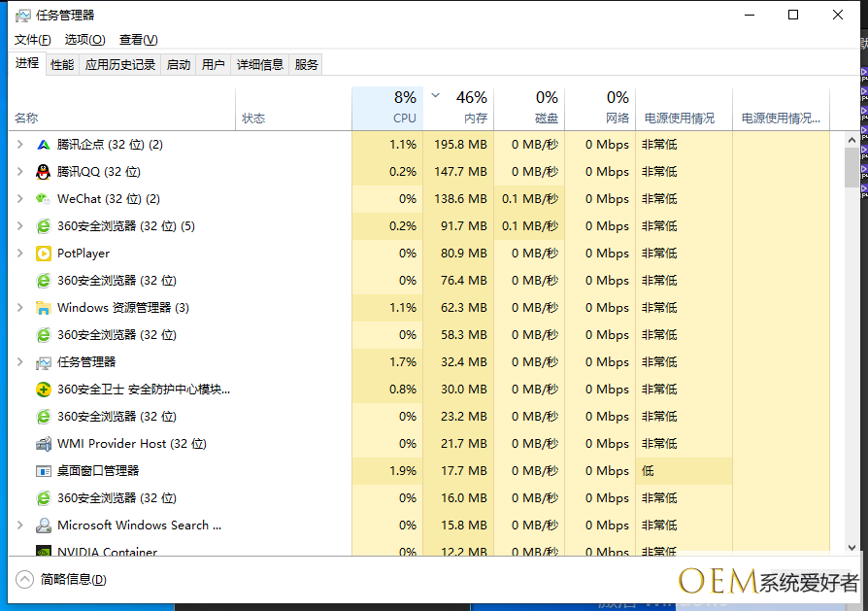Switch to the 性能 tab
The width and height of the screenshot is (868, 611).
tap(62, 65)
